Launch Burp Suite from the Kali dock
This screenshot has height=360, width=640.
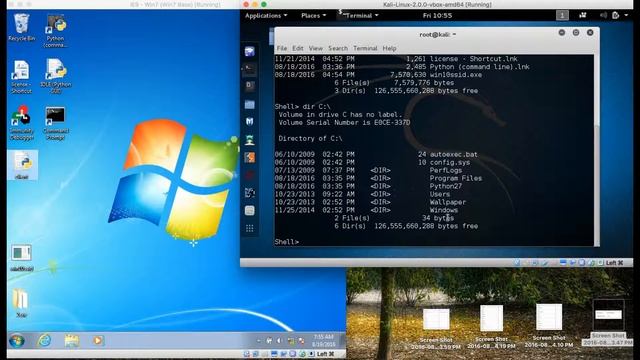click(x=250, y=158)
